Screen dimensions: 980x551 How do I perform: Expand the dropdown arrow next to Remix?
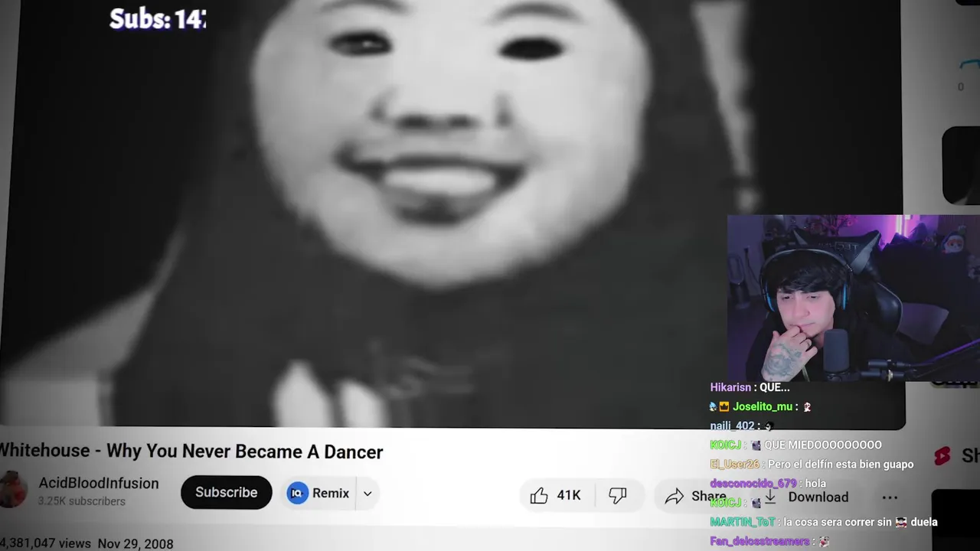[367, 494]
